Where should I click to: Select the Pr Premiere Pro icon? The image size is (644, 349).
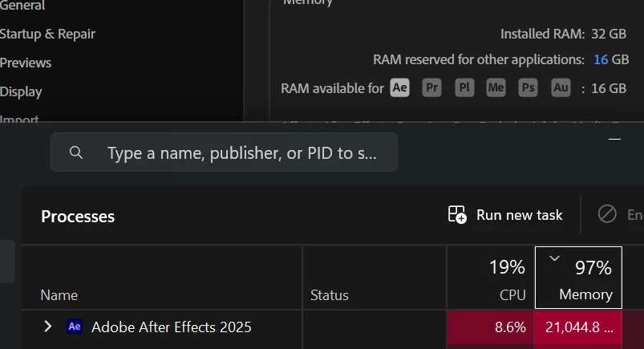pos(431,87)
